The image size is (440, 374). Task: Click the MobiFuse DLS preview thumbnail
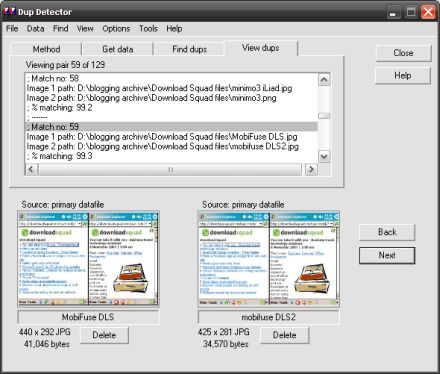[x=88, y=259]
